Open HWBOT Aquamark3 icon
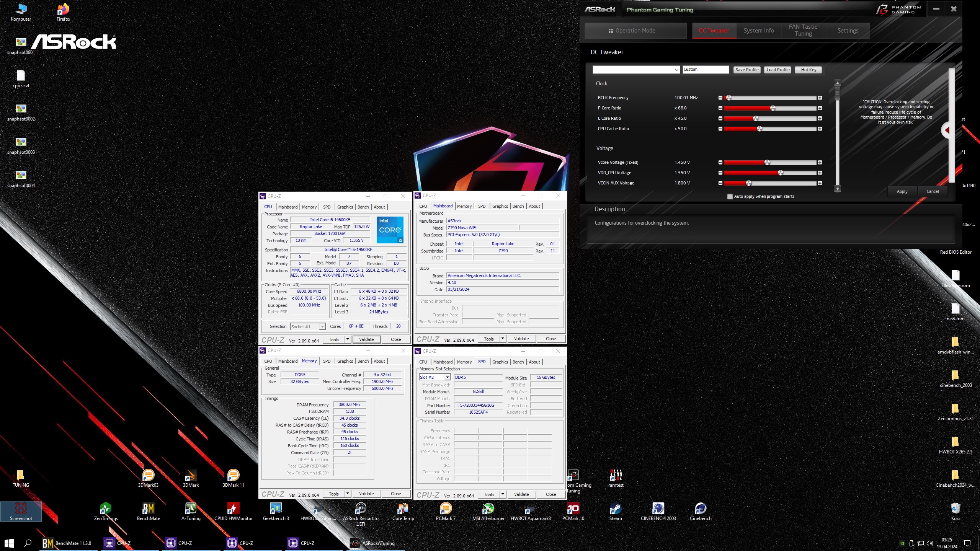980x551 pixels. point(531,512)
